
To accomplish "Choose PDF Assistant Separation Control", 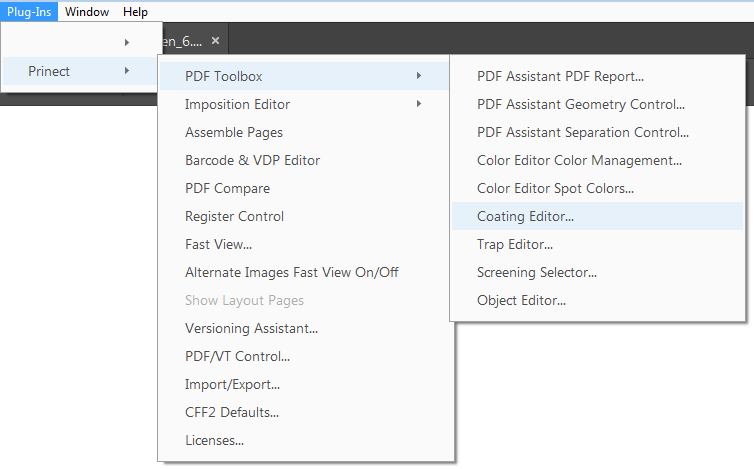I will pyautogui.click(x=582, y=132).
